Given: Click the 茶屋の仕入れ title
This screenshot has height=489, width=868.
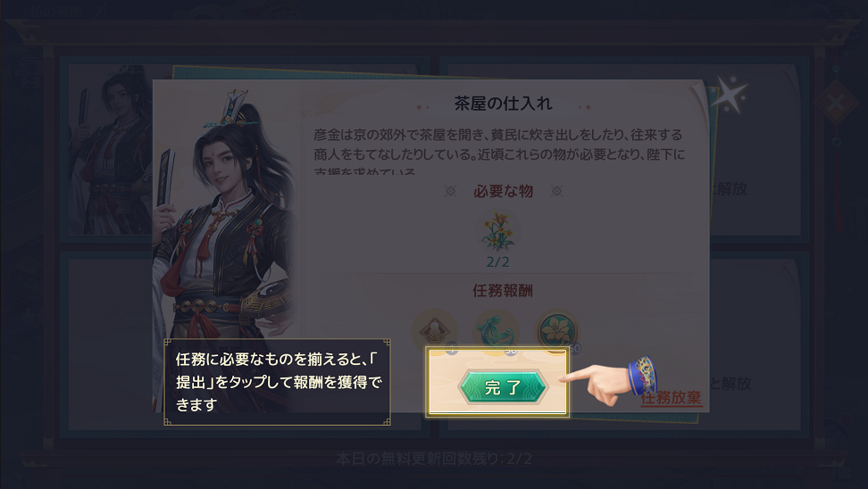Looking at the screenshot, I should pos(503,104).
